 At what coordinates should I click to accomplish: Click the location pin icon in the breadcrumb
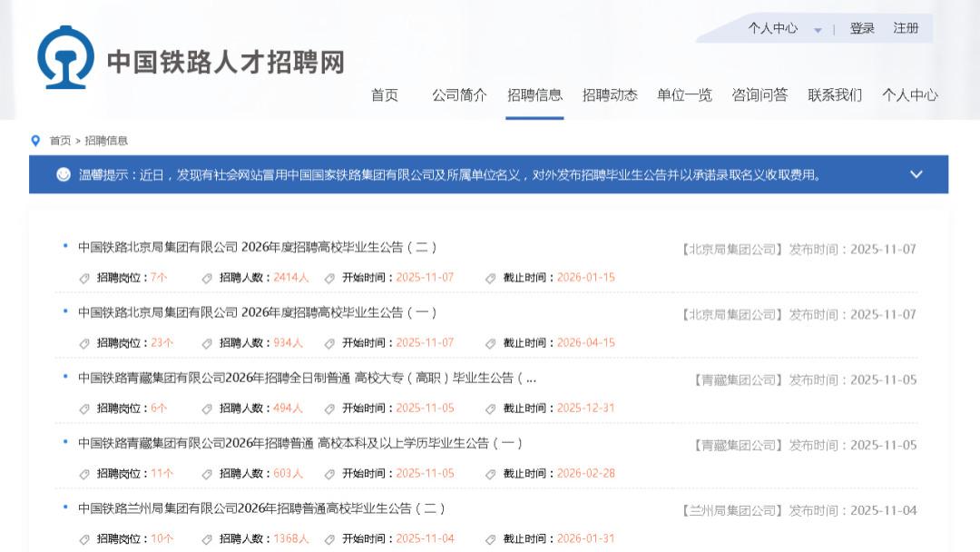point(35,139)
